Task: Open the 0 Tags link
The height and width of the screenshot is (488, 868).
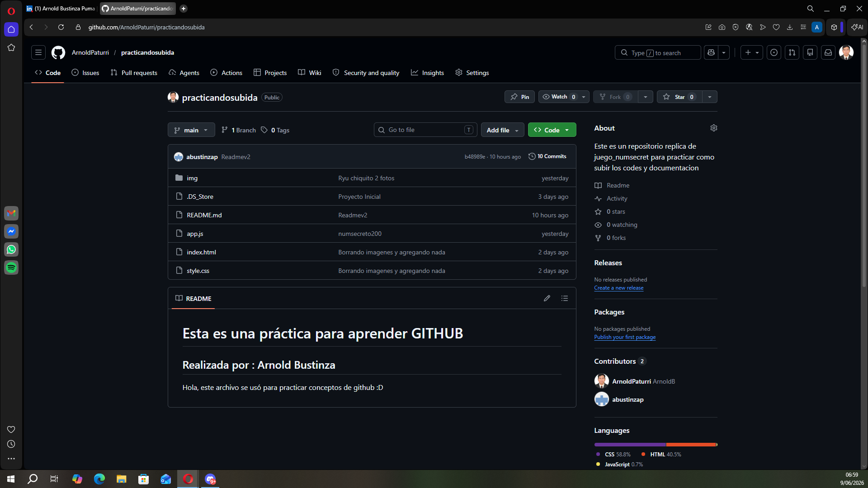Action: tap(275, 130)
